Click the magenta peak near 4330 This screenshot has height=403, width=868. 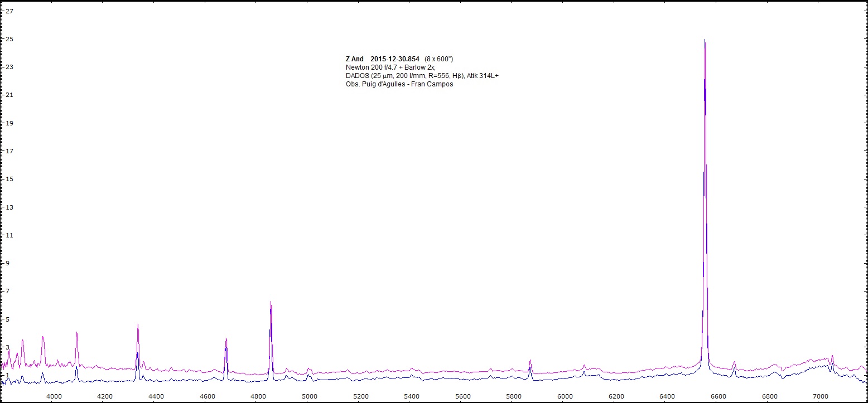tap(138, 326)
